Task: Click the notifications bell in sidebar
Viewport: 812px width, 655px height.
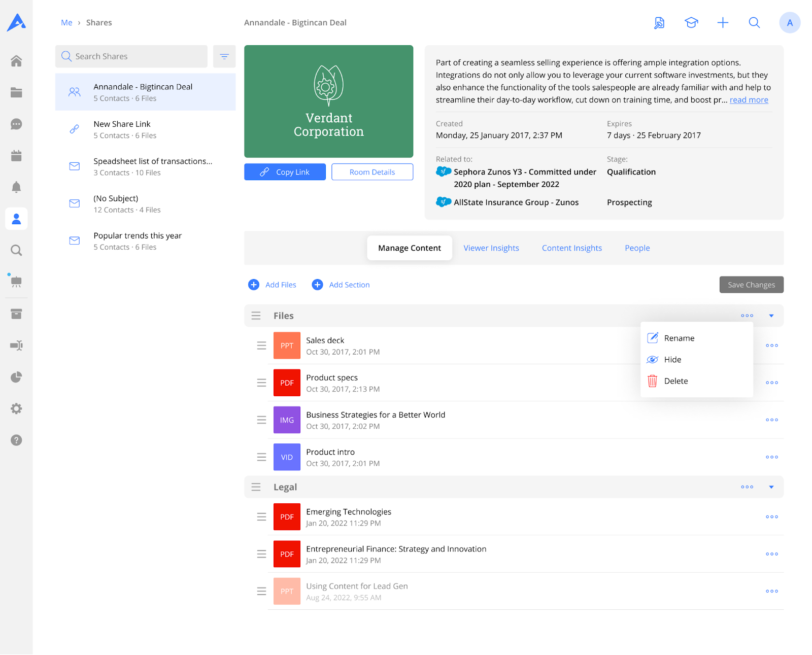Action: coord(16,187)
